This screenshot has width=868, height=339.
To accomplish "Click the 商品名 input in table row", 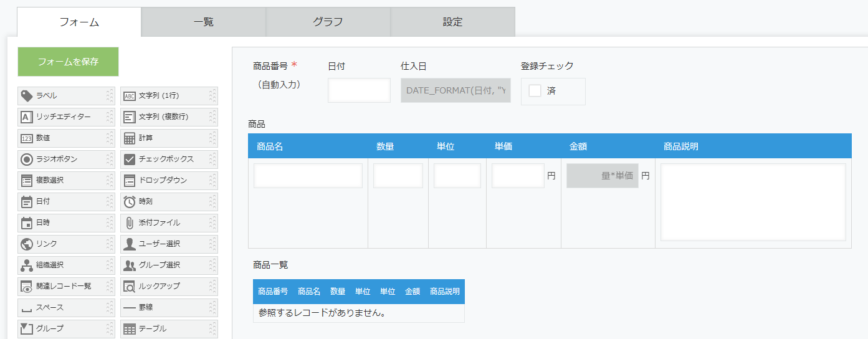I will [x=308, y=176].
